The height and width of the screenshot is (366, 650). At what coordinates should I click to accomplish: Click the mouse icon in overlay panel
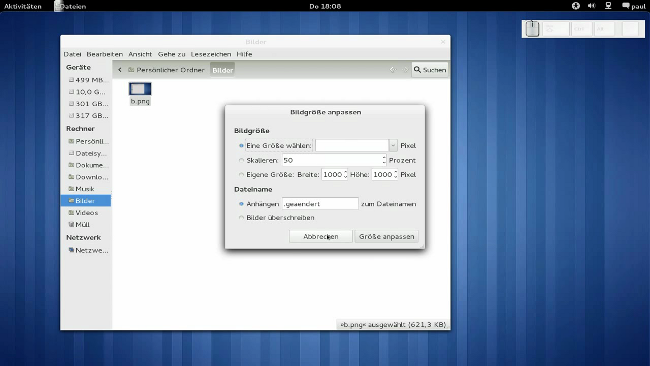[x=532, y=29]
